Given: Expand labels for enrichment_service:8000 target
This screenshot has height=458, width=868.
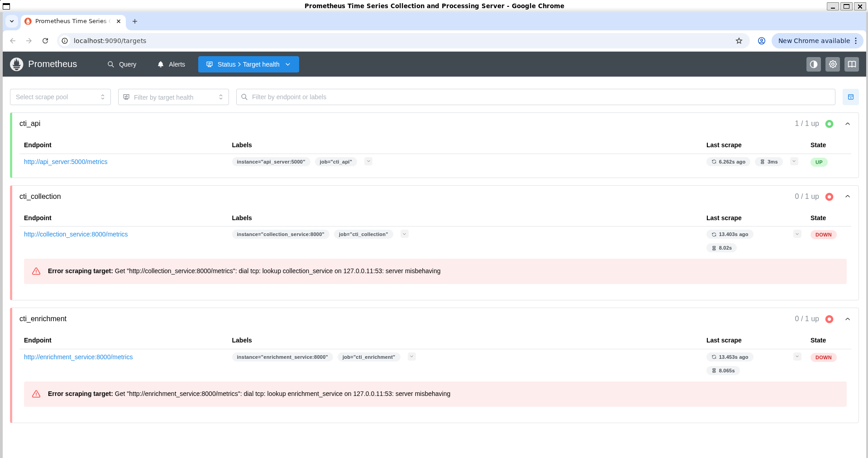Looking at the screenshot, I should tap(411, 357).
